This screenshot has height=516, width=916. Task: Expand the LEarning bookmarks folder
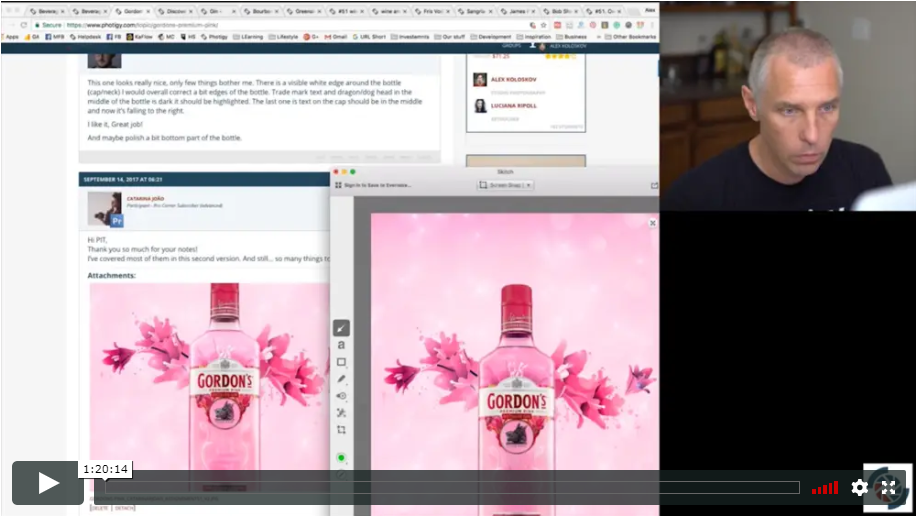click(x=248, y=37)
